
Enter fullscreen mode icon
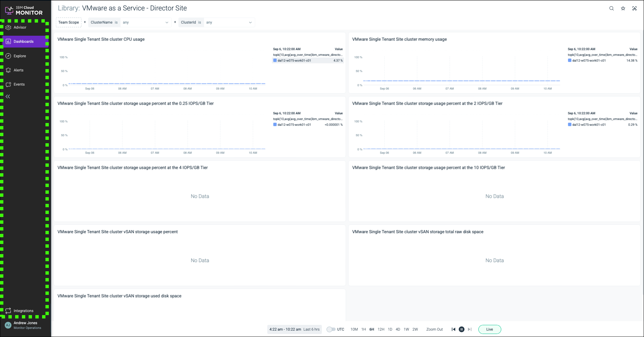[634, 8]
